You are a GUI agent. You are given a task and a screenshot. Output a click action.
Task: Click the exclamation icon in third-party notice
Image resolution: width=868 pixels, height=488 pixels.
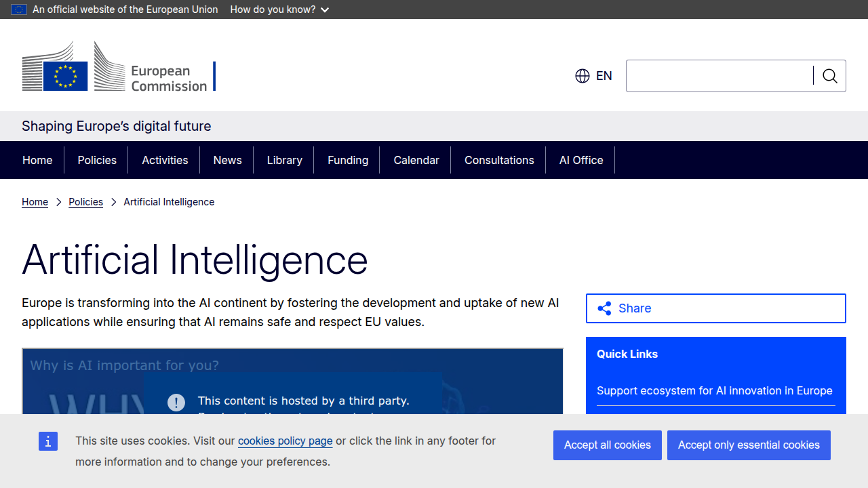(x=176, y=403)
